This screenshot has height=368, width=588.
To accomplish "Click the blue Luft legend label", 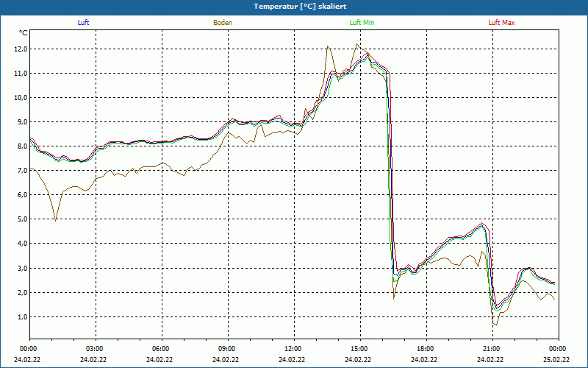I will click(83, 23).
